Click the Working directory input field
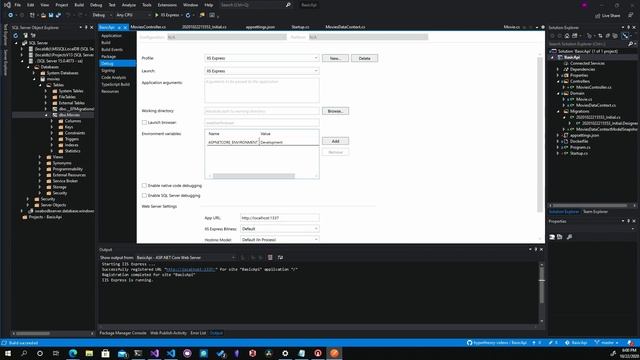 click(x=262, y=111)
